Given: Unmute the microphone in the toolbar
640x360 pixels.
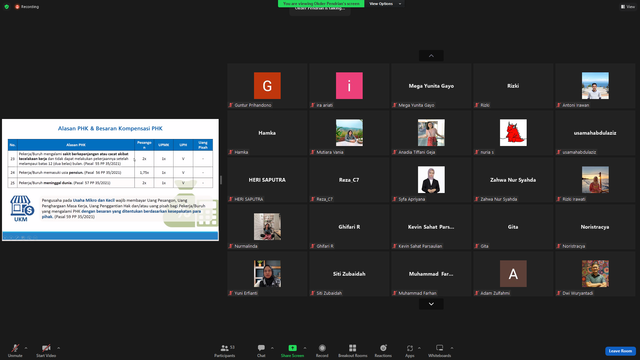Looking at the screenshot, I should pos(15,350).
